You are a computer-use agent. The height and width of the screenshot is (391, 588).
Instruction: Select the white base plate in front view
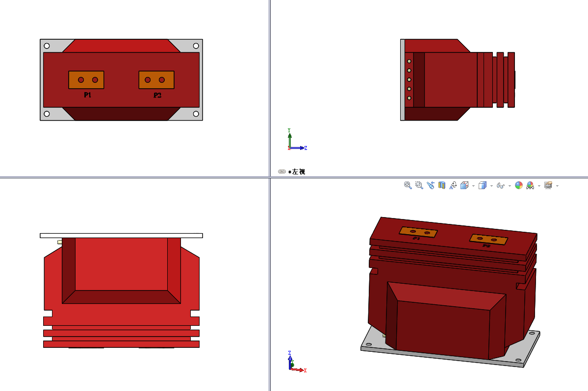122,236
